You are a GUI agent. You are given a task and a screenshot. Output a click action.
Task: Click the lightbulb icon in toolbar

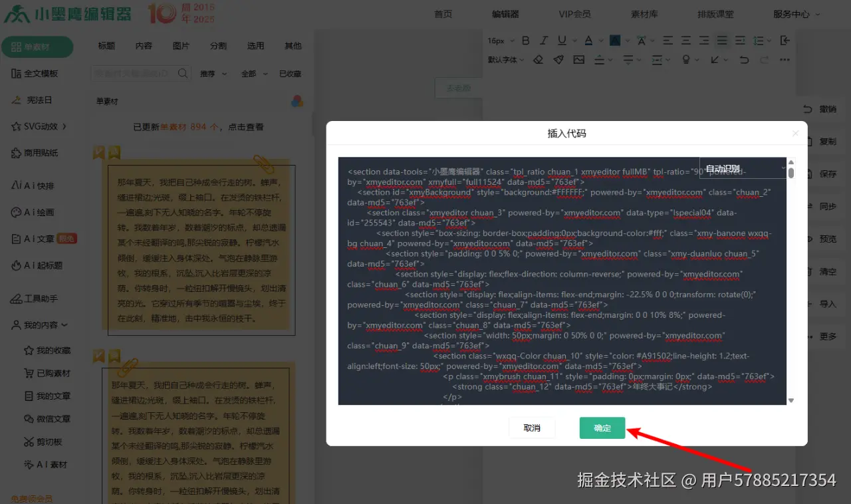687,59
